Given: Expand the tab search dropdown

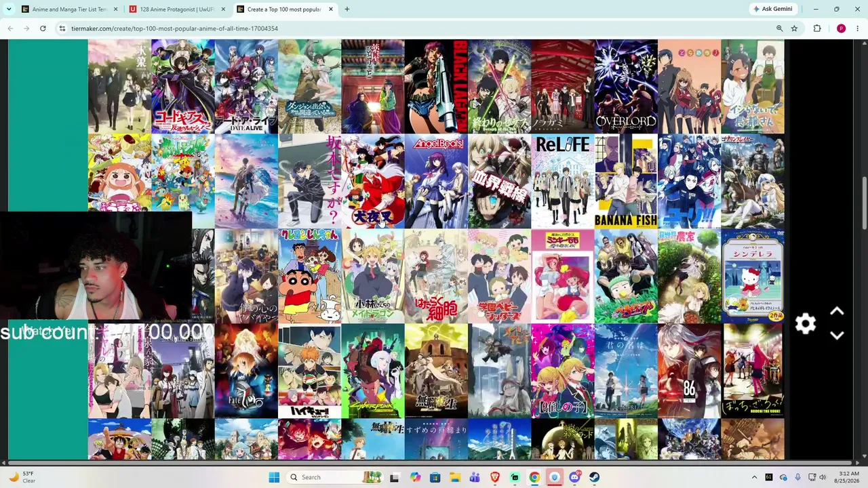Looking at the screenshot, I should (9, 9).
